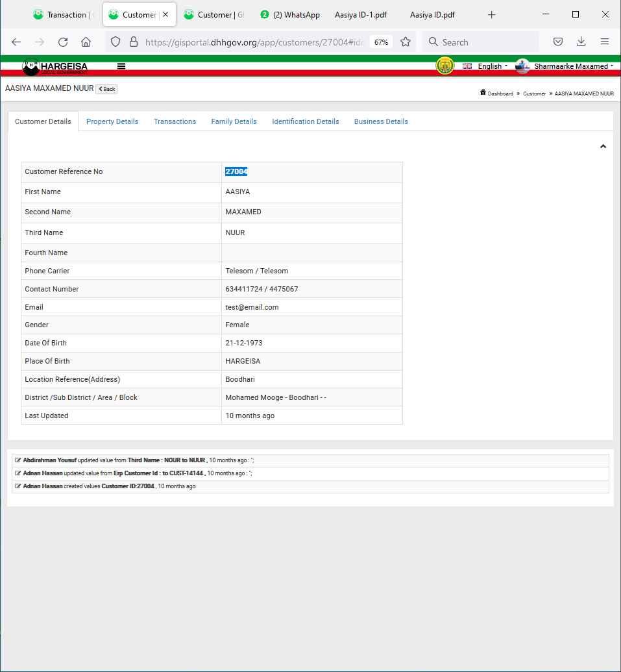Click Mohamed Mooge - Boodhari district value
This screenshot has height=672, width=621.
click(x=276, y=398)
